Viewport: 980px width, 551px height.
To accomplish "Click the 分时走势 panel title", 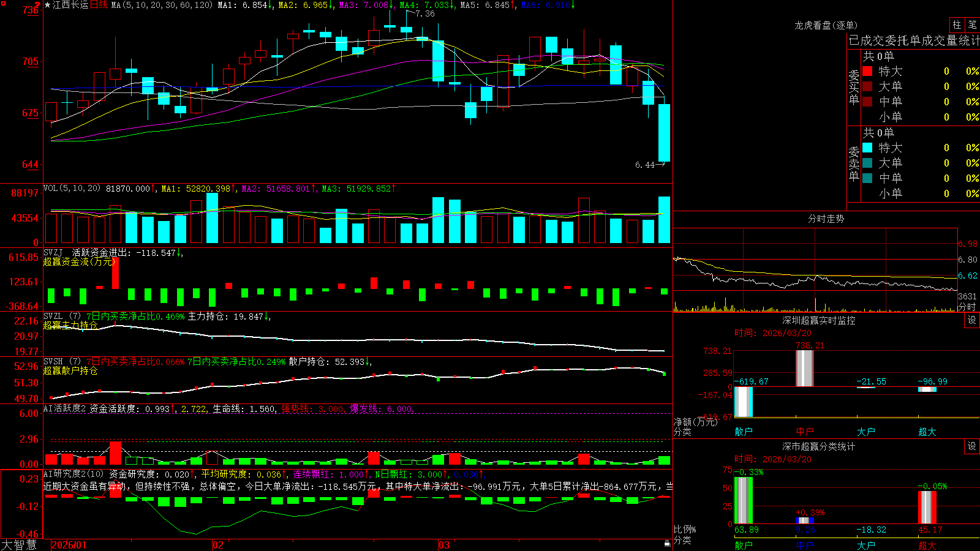I will click(x=826, y=219).
